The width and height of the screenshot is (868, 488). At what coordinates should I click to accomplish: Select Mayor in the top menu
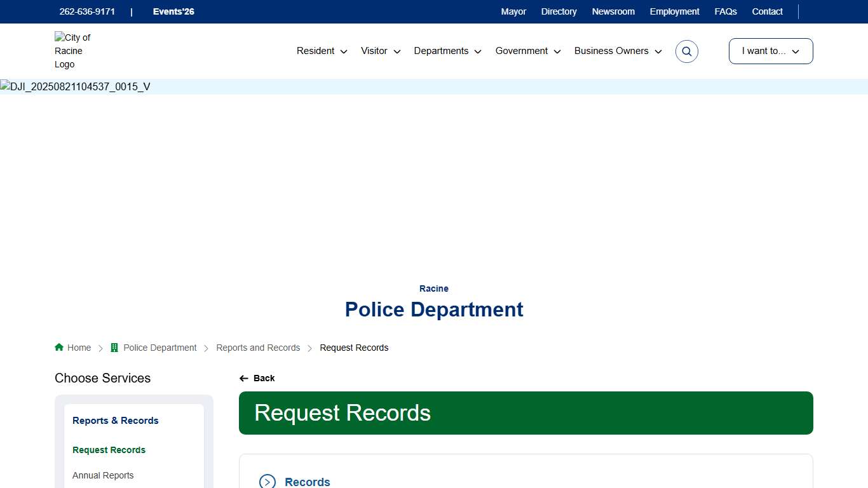click(513, 11)
